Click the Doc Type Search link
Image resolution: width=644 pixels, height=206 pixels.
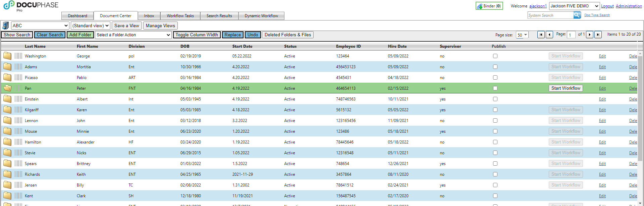pos(597,15)
